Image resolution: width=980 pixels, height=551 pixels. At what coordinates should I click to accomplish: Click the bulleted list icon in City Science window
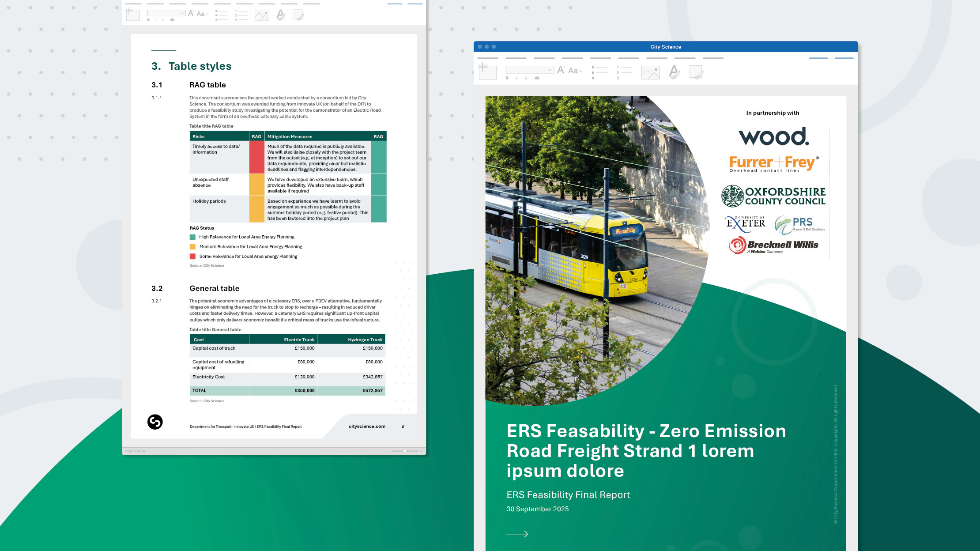[599, 72]
